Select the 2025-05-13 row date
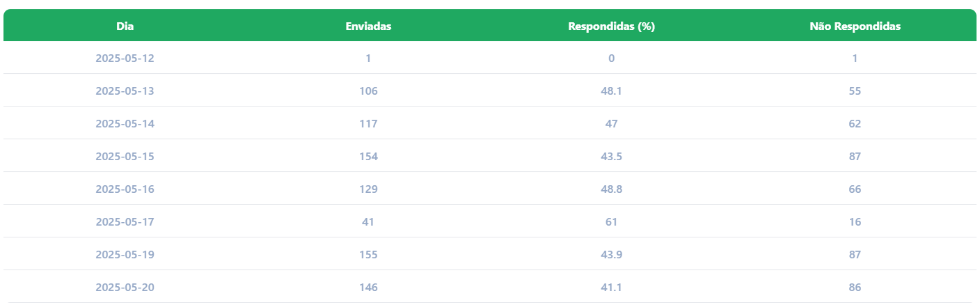This screenshot has width=980, height=305. [125, 91]
